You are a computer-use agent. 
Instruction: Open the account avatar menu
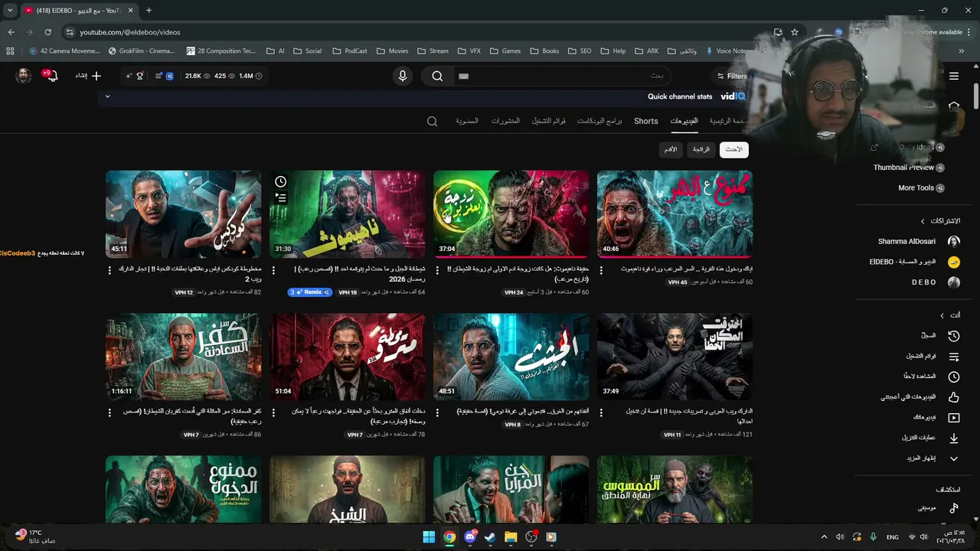(x=24, y=76)
